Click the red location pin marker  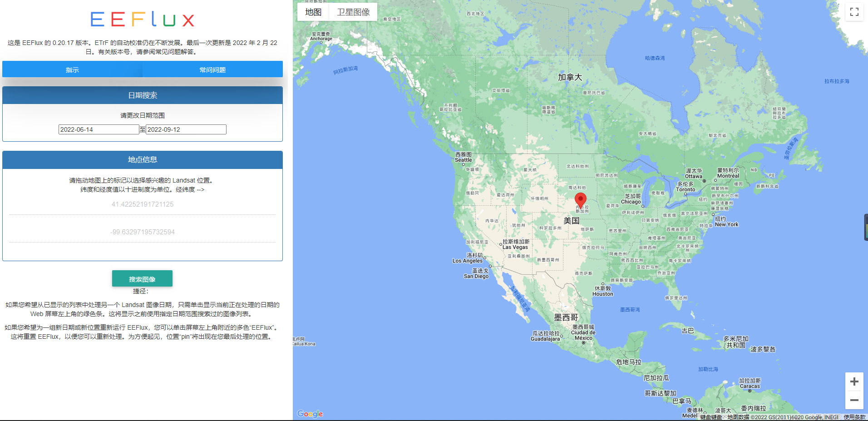(580, 200)
